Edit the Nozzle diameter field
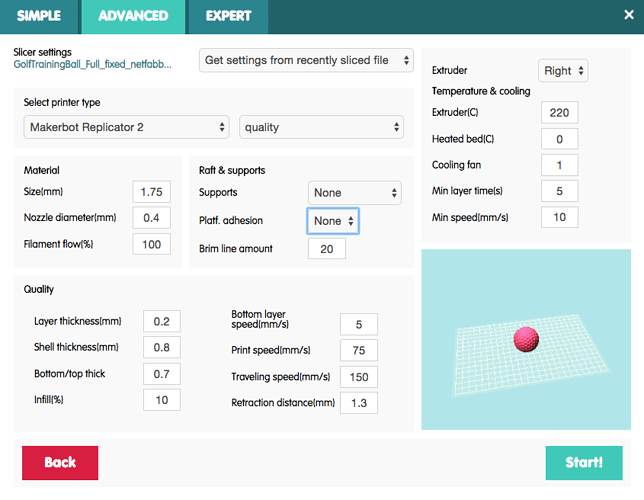 pos(152,218)
